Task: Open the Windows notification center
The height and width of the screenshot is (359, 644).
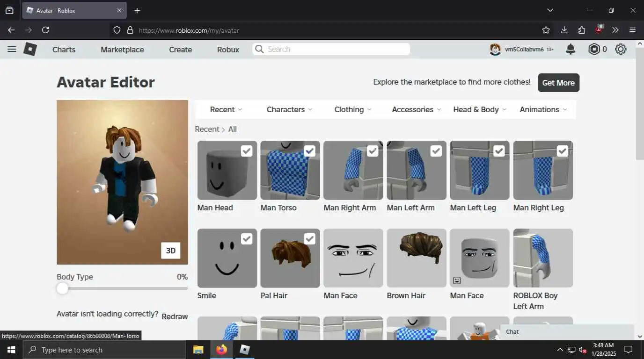Action: (629, 350)
